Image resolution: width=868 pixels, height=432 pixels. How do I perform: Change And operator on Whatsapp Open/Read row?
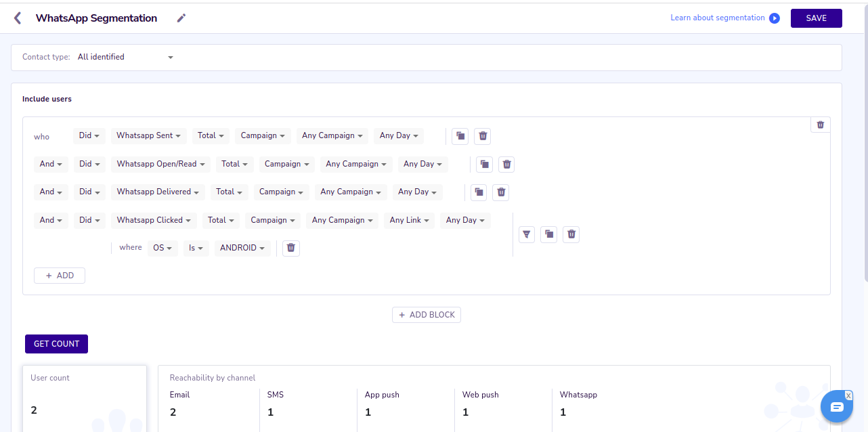point(51,165)
